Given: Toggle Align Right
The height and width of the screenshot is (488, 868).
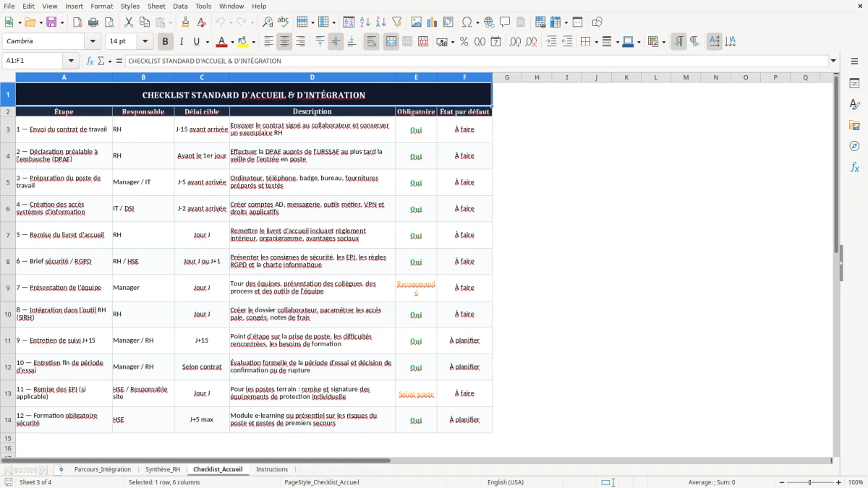Looking at the screenshot, I should [x=300, y=42].
